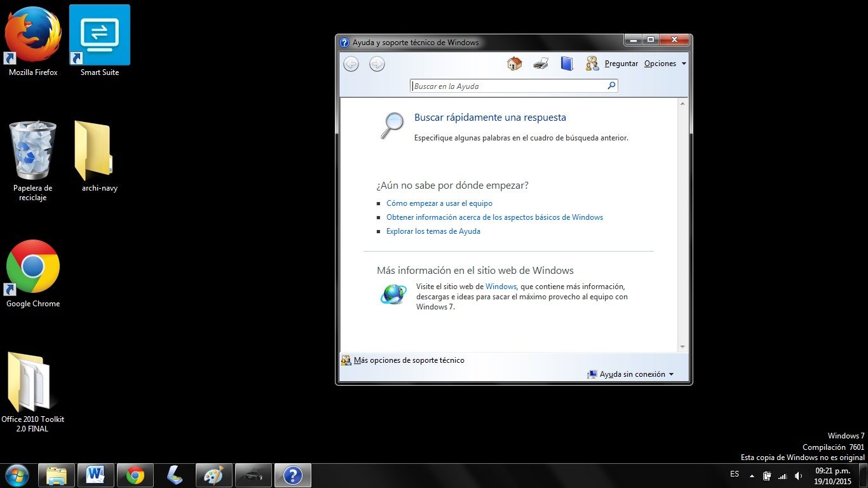Follow the Windows website link
This screenshot has height=488, width=868.
tap(501, 287)
